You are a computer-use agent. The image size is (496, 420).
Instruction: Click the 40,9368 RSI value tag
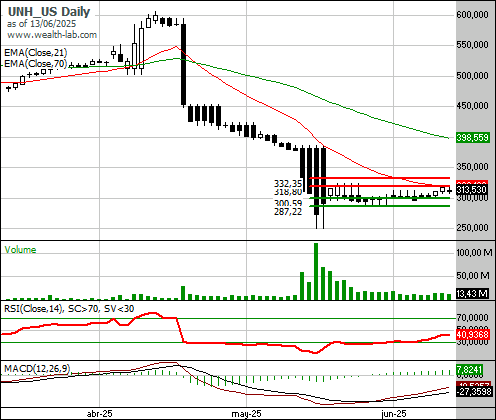(x=473, y=334)
